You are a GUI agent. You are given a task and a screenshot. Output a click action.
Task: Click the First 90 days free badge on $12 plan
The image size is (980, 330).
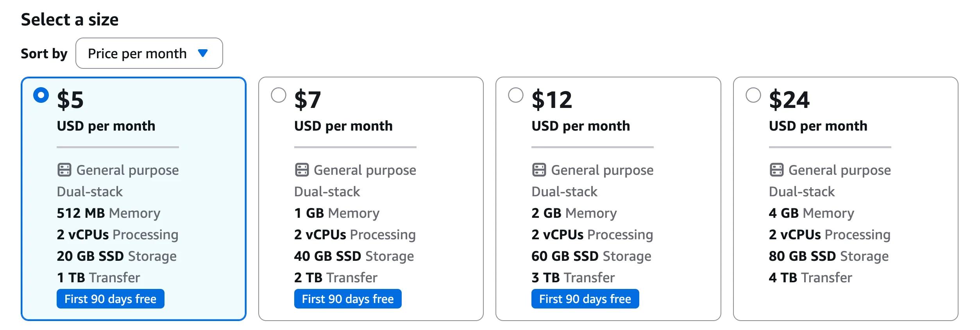pos(585,299)
